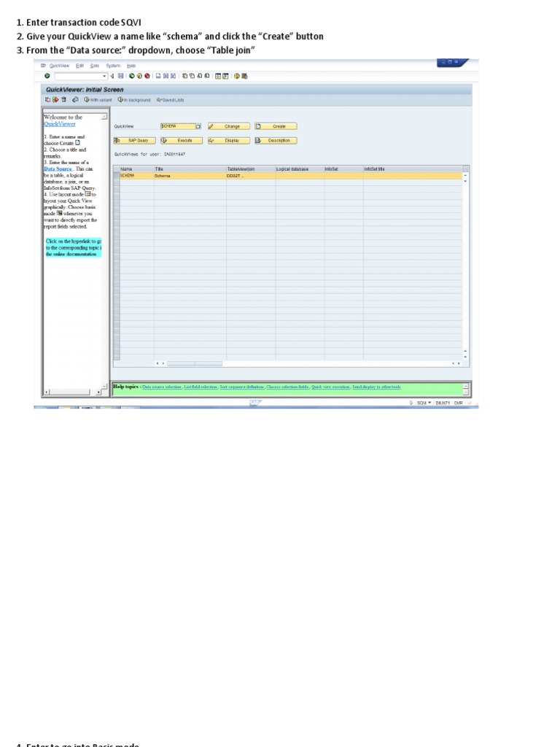Click the green Back round icon

click(133, 76)
